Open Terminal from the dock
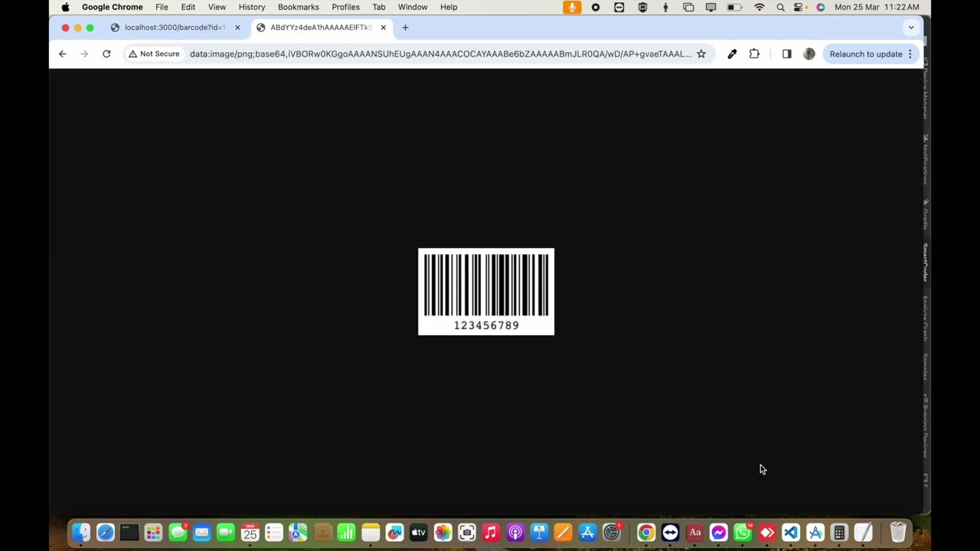Viewport: 980px width, 551px height. pyautogui.click(x=129, y=533)
